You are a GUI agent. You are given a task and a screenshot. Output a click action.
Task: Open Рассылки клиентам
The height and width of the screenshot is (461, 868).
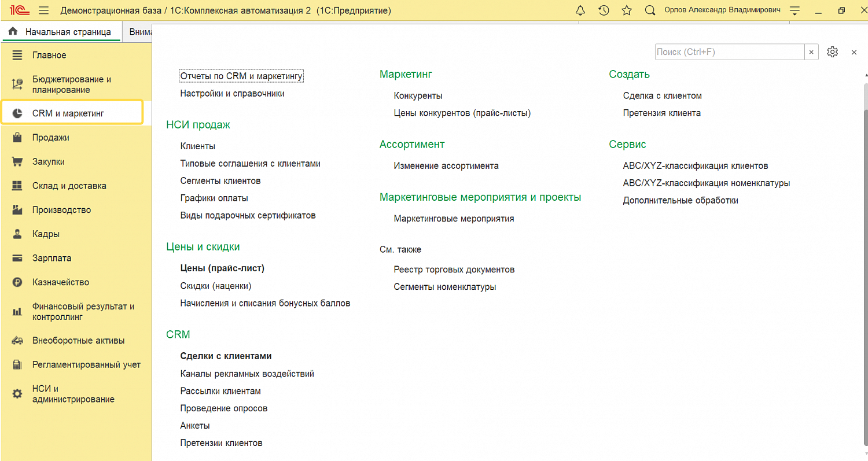[220, 391]
